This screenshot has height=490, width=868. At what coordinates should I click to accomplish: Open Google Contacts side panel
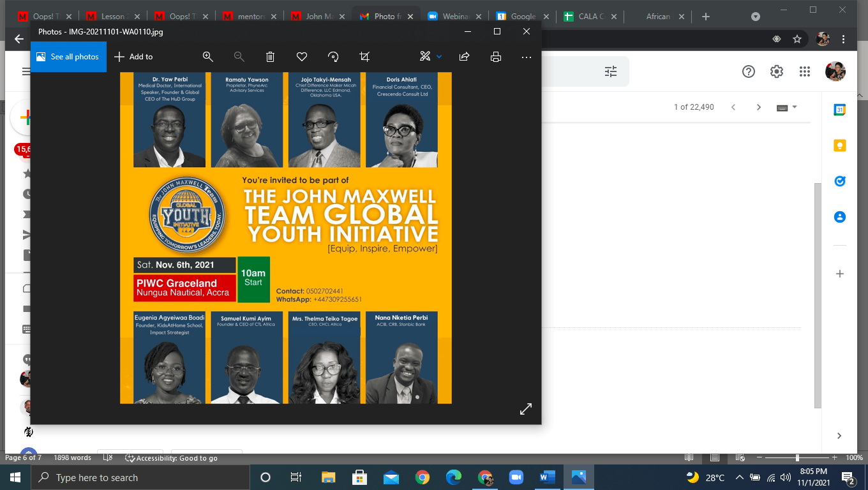[840, 217]
